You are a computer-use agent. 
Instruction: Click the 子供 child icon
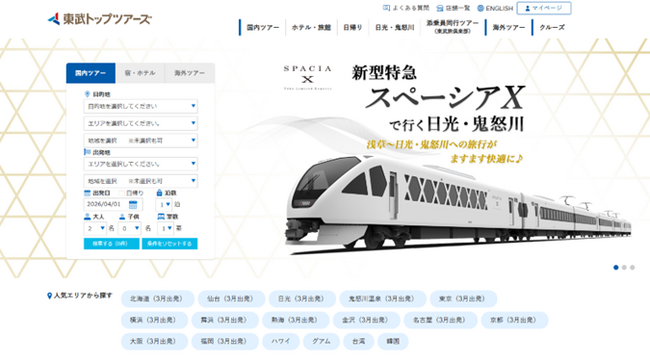pyautogui.click(x=122, y=217)
